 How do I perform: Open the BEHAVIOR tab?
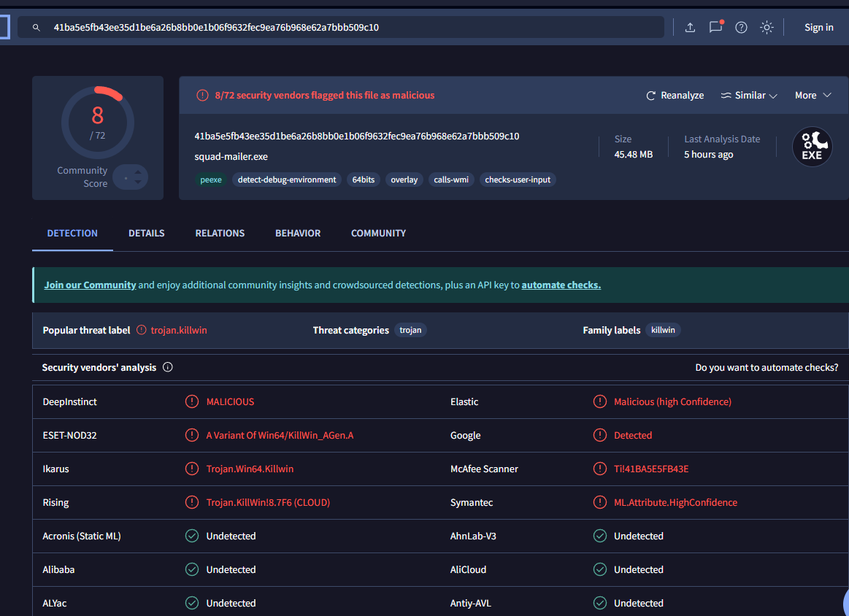point(298,233)
